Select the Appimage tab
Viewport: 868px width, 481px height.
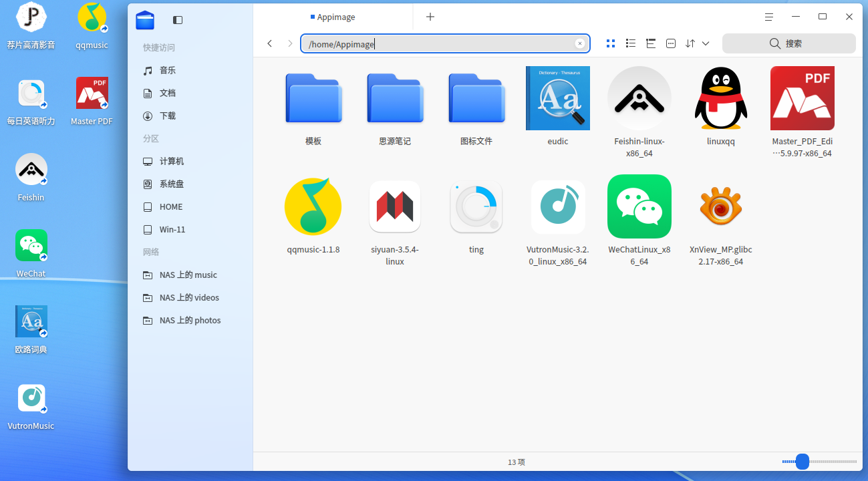click(333, 17)
